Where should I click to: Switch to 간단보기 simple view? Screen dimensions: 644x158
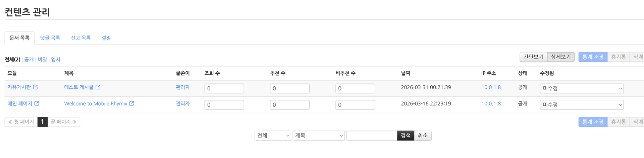[x=533, y=57]
